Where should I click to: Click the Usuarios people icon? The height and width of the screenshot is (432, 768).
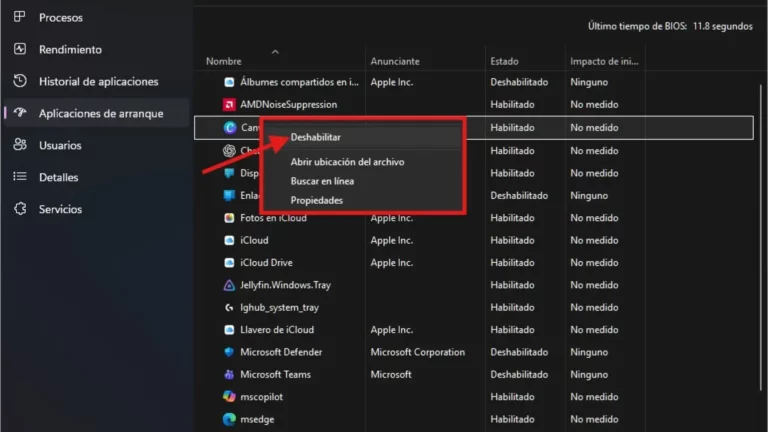[20, 144]
